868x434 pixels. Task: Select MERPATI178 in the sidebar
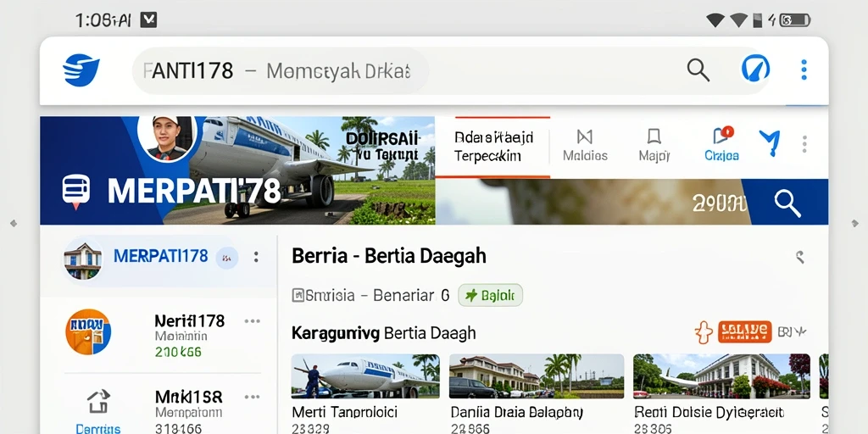point(159,258)
